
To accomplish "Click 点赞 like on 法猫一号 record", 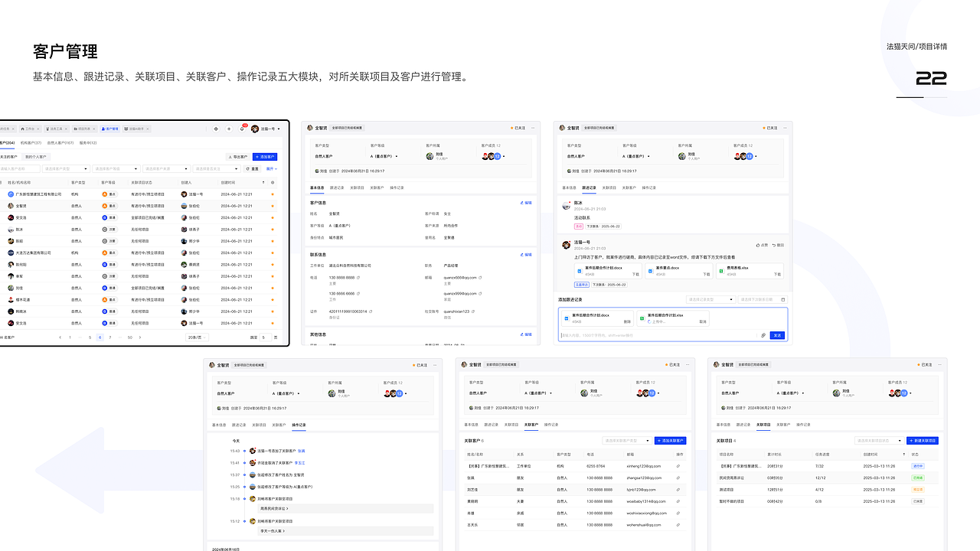I will coord(763,245).
